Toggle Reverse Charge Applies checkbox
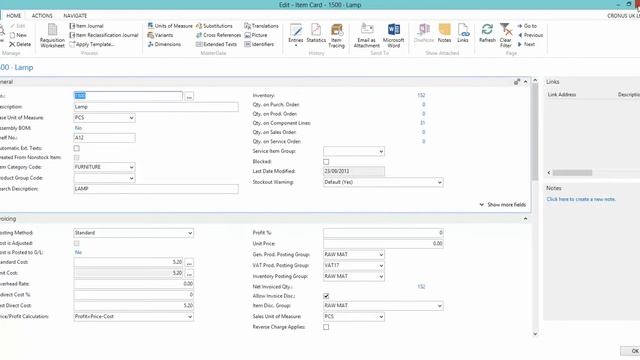This screenshot has height=360, width=640. pyautogui.click(x=326, y=327)
